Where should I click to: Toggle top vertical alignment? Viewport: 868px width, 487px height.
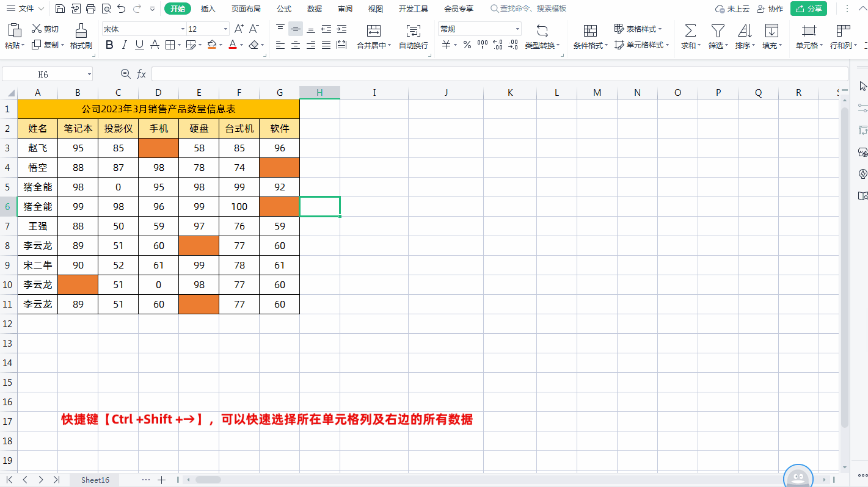click(280, 29)
